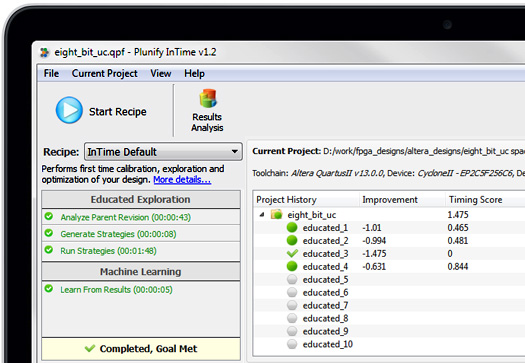Click improvement value -1.475
The height and width of the screenshot is (363, 525).
coord(374,253)
